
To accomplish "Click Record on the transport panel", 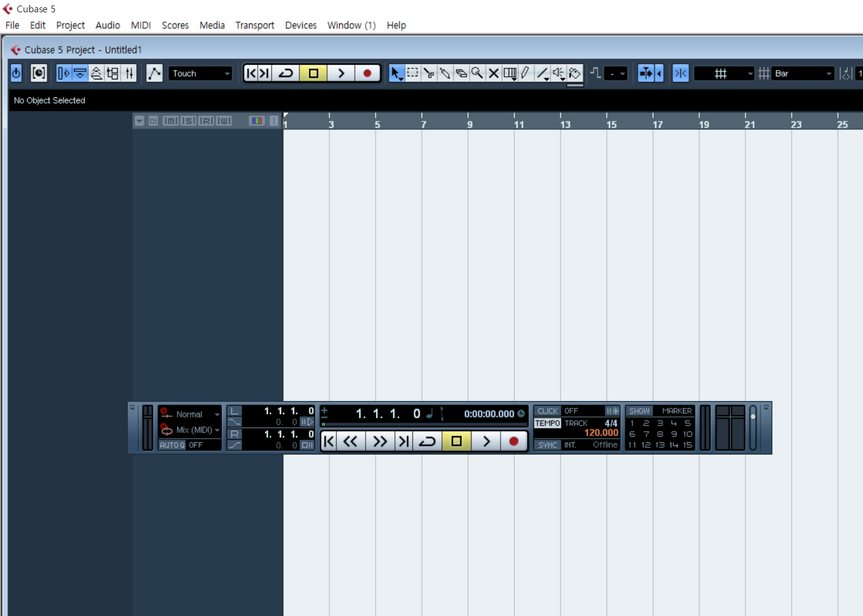I will coord(513,441).
